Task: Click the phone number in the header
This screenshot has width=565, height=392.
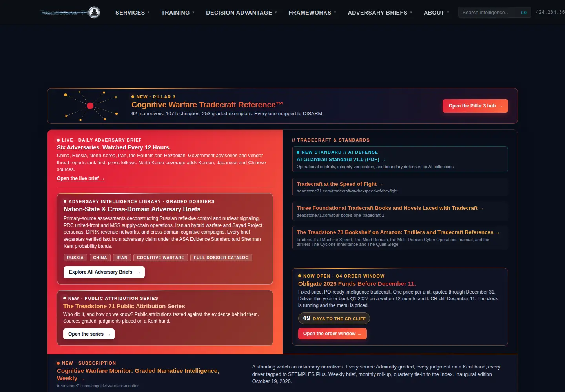Action: (x=550, y=12)
